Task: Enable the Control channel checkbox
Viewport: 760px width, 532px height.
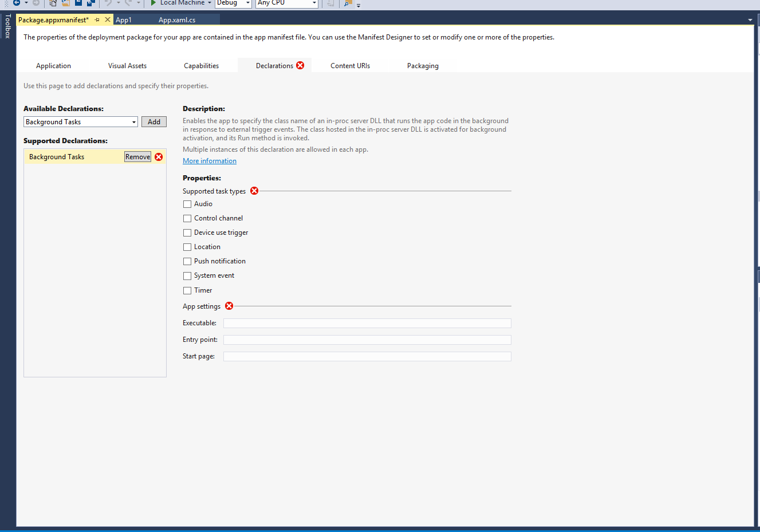Action: [x=187, y=218]
